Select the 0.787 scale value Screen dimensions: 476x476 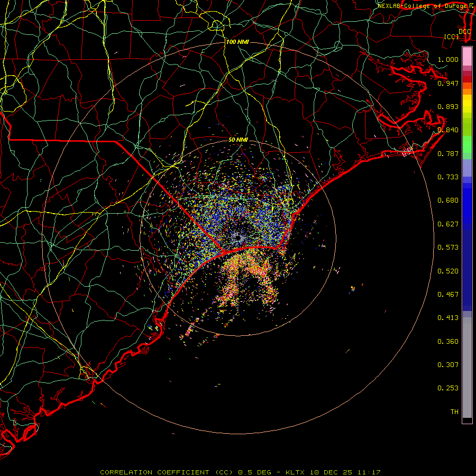[448, 153]
